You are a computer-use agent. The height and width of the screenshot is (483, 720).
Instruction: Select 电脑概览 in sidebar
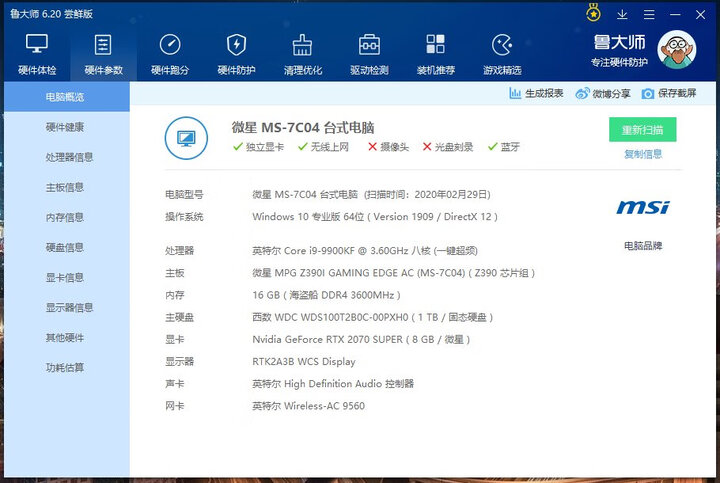(x=67, y=96)
